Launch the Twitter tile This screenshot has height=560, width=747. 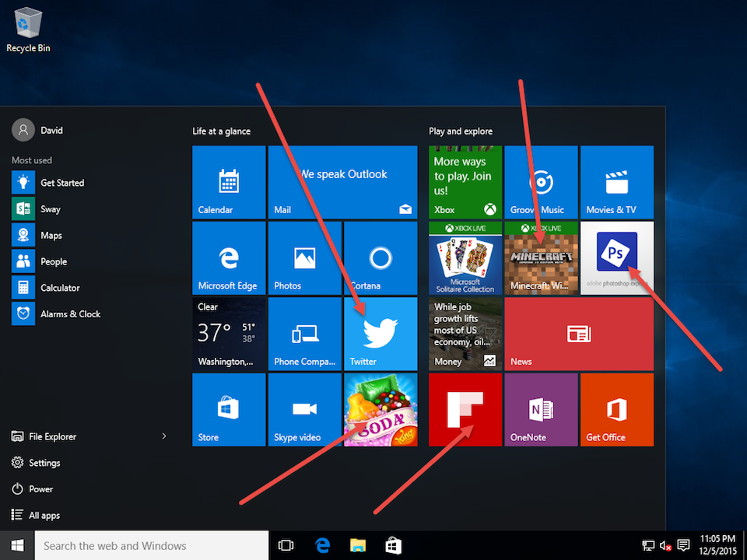pyautogui.click(x=381, y=334)
